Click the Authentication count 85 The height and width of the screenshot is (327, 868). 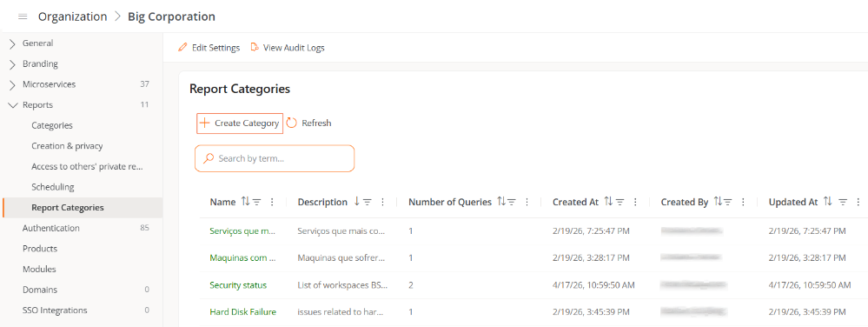(144, 228)
